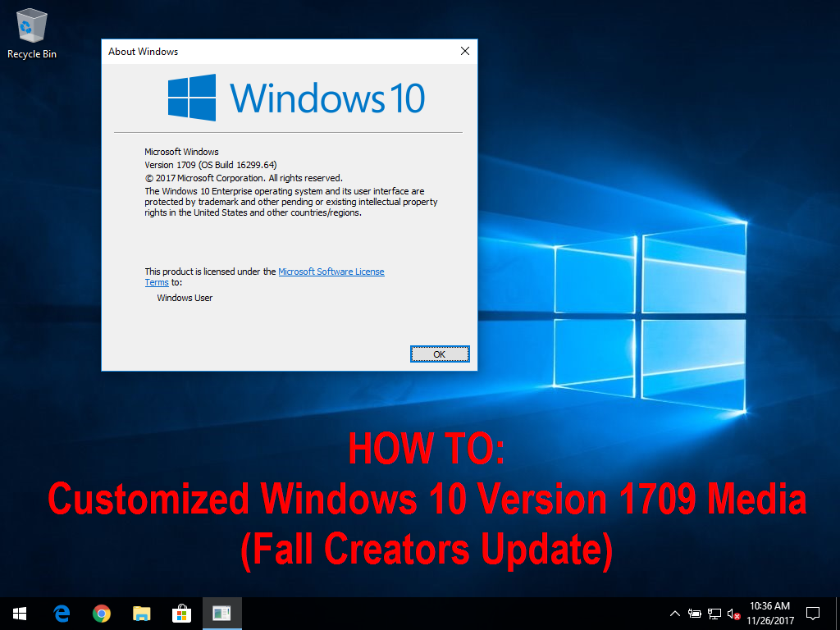This screenshot has height=630, width=840.
Task: Open the network tray icon
Action: tap(714, 614)
